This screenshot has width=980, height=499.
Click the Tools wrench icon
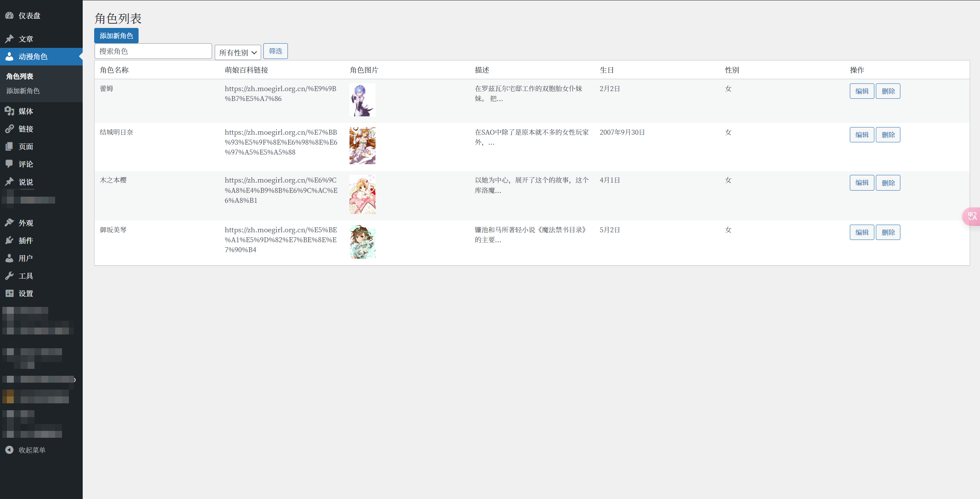(10, 276)
